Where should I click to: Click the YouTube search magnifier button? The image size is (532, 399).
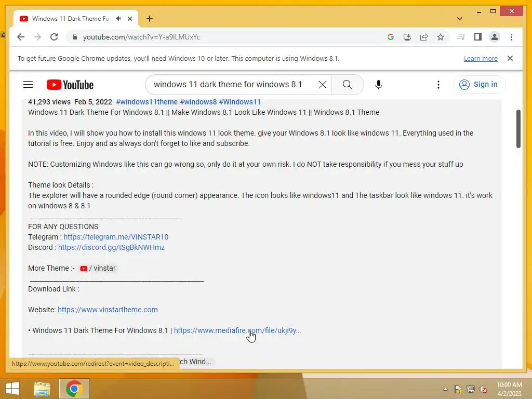348,85
